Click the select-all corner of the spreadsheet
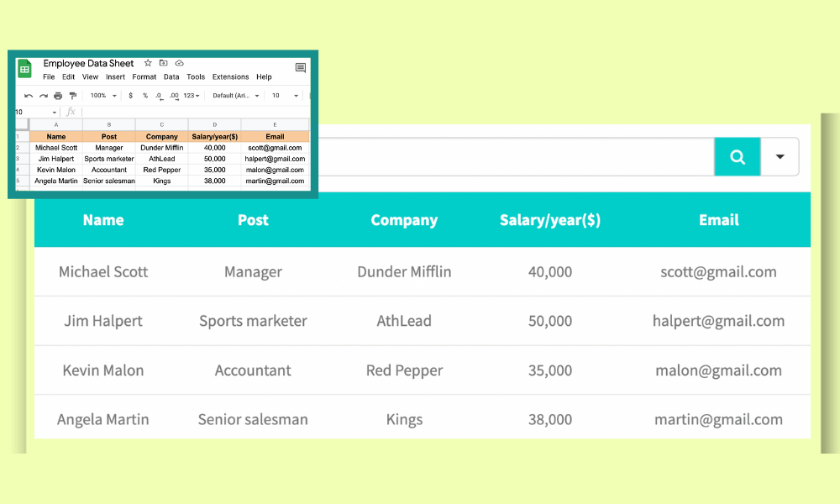The width and height of the screenshot is (840, 504). (22, 124)
